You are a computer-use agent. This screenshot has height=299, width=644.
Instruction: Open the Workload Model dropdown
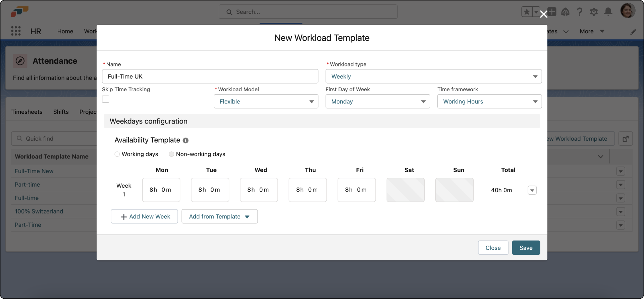point(266,101)
